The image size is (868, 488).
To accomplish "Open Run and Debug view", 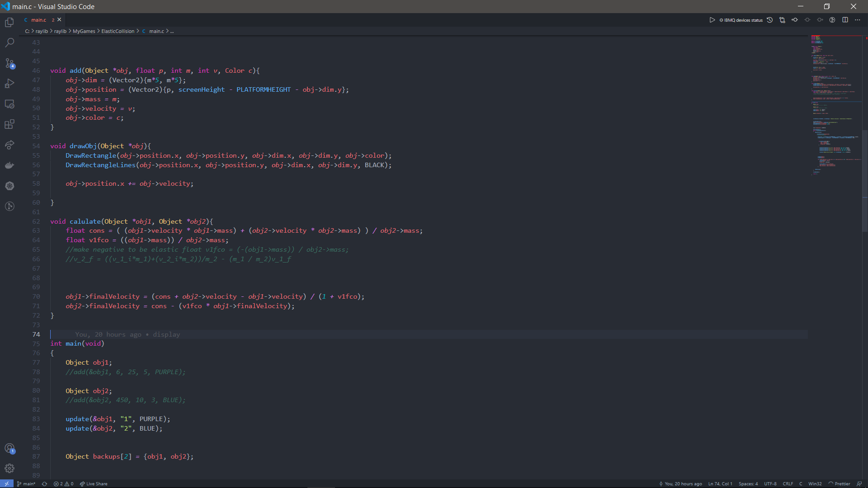I will (9, 84).
